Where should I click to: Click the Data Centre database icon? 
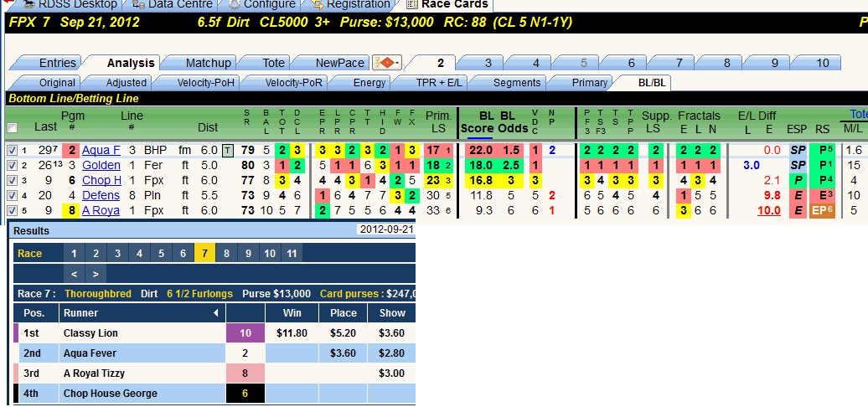pos(138,4)
